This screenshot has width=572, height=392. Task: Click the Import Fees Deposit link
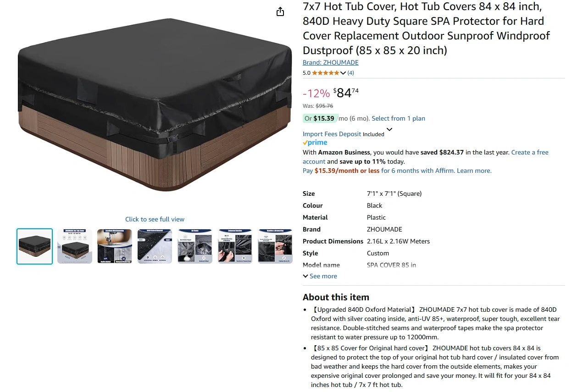(x=332, y=134)
